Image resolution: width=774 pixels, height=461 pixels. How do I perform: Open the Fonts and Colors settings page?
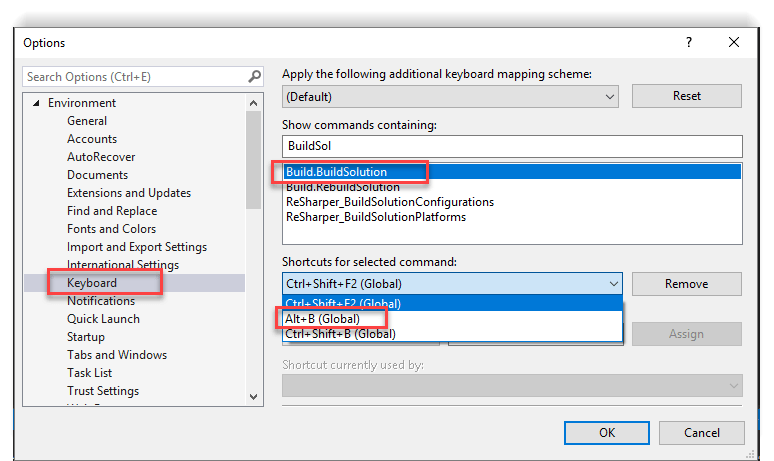(x=112, y=229)
